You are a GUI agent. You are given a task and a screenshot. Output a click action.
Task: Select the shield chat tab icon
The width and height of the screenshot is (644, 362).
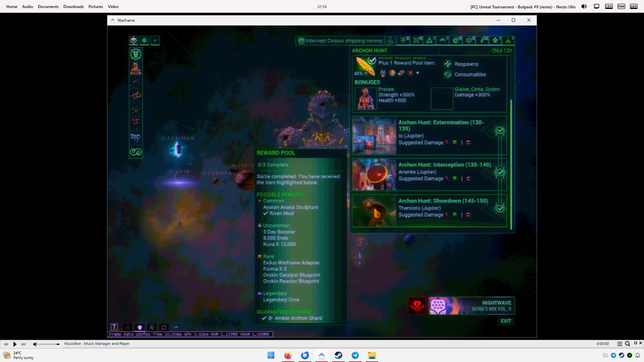(x=140, y=327)
